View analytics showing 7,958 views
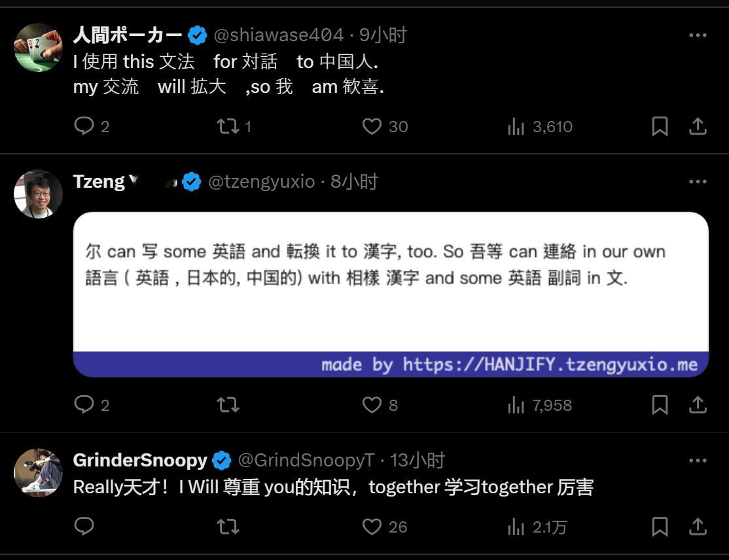The width and height of the screenshot is (729, 560). [x=539, y=405]
